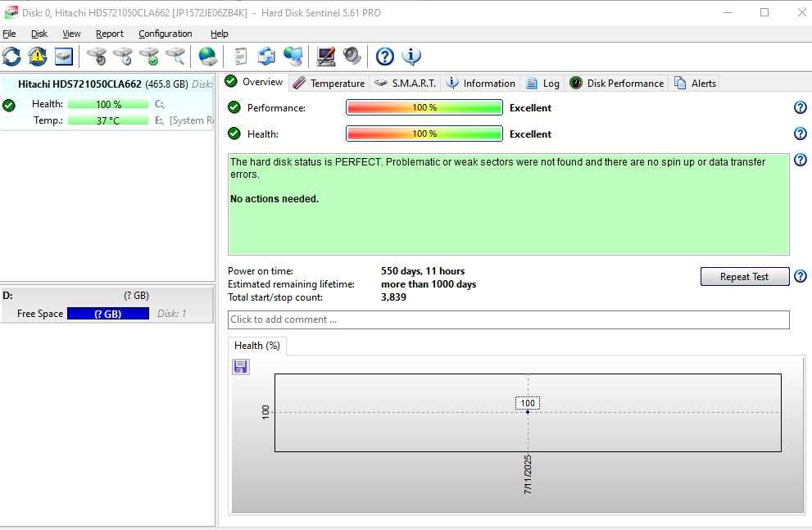Click the blue D: Free Space bar
The width and height of the screenshot is (812, 530).
click(108, 314)
